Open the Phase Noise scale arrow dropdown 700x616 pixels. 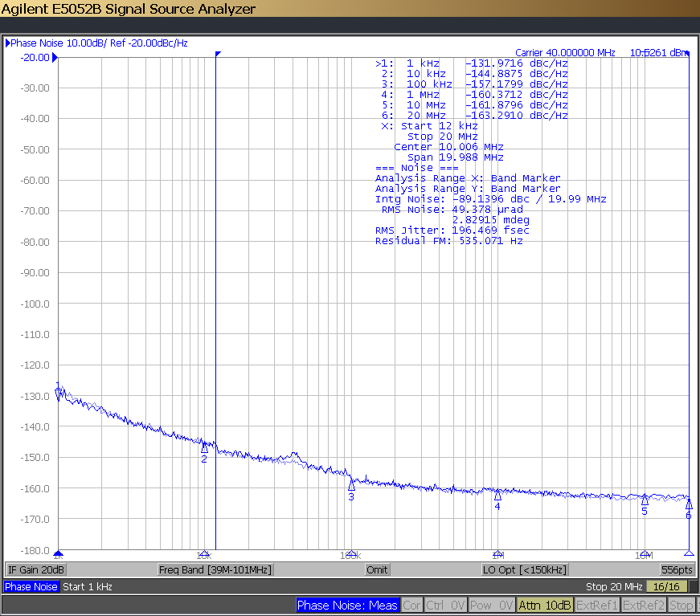pos(6,43)
